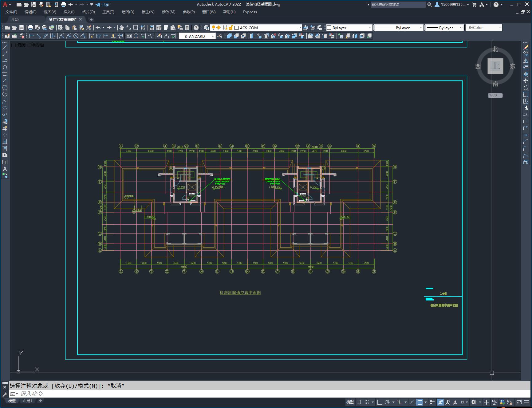Add a new drawing tab with plus
Screen dimensions: 532x408
pyautogui.click(x=91, y=19)
